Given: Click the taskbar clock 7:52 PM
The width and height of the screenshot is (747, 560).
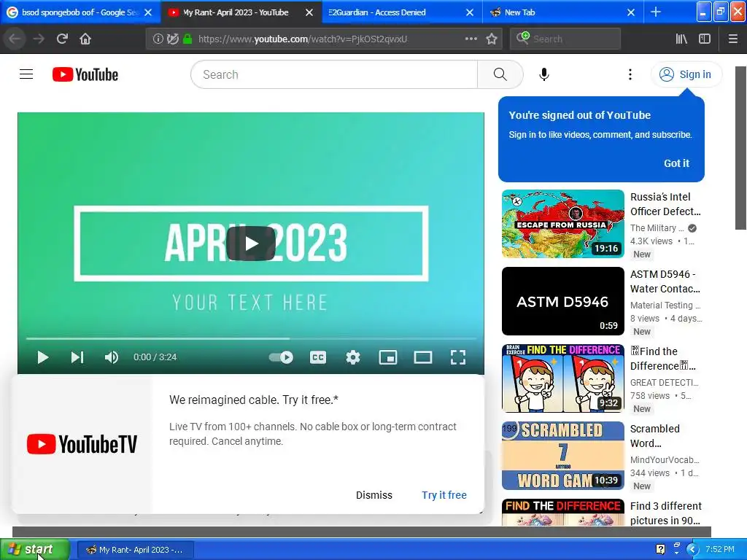Looking at the screenshot, I should pyautogui.click(x=720, y=550).
